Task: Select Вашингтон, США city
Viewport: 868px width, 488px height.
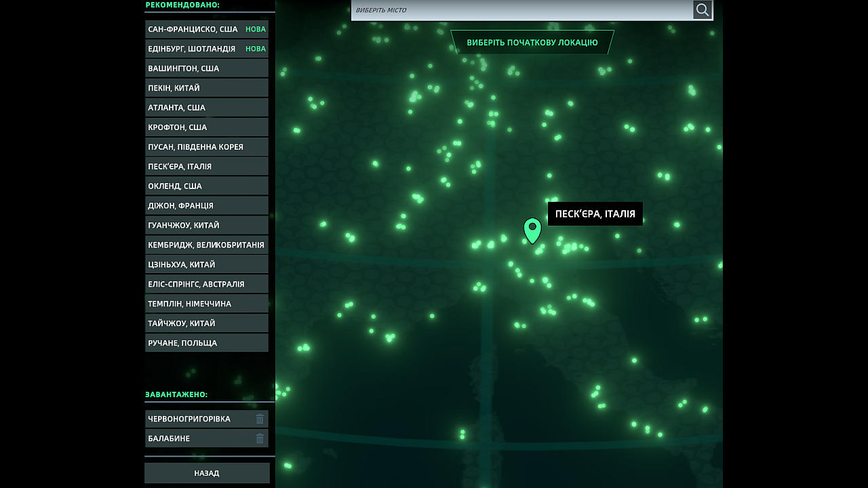Action: (x=207, y=68)
